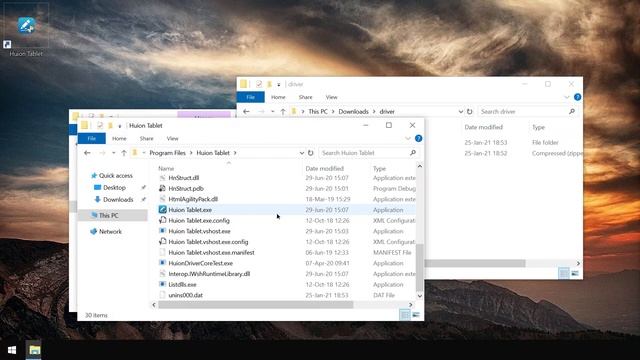Viewport: 640px width, 360px height.
Task: Open recent locations dropdown in Huion Tablet window
Action: 113,153
